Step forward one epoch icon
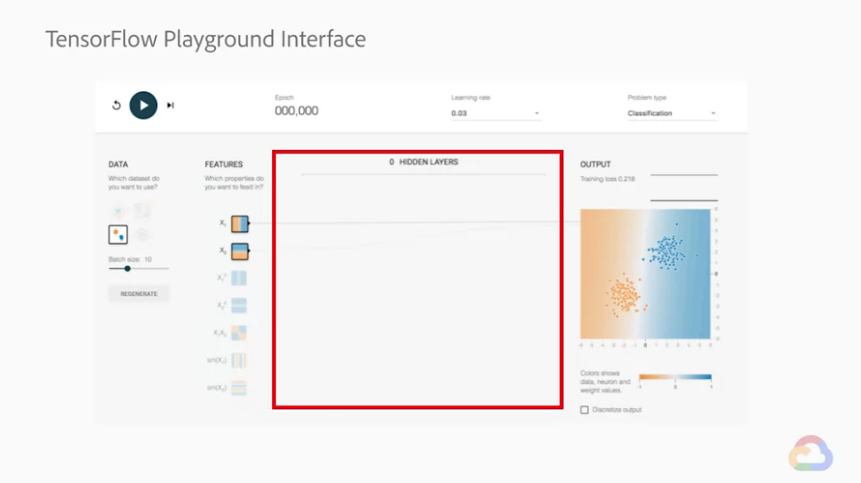This screenshot has width=861, height=483. tap(170, 105)
